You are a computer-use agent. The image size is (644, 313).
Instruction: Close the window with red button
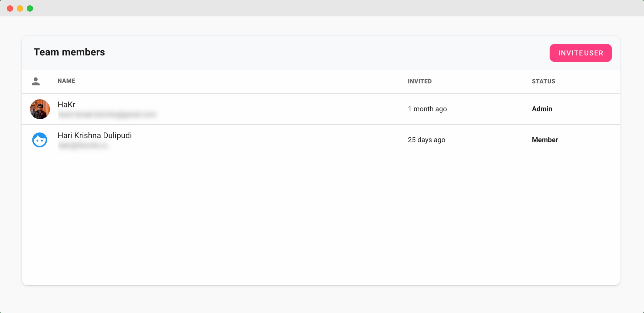10,8
